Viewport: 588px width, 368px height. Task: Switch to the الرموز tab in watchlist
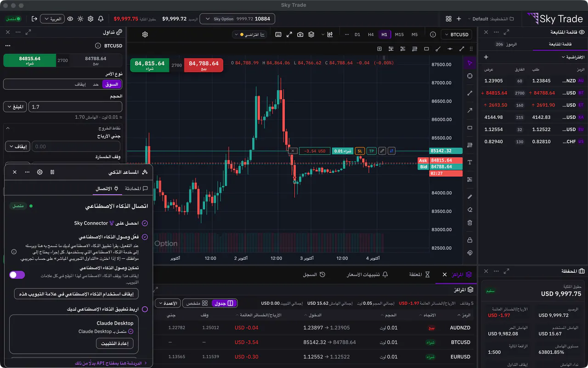[506, 44]
